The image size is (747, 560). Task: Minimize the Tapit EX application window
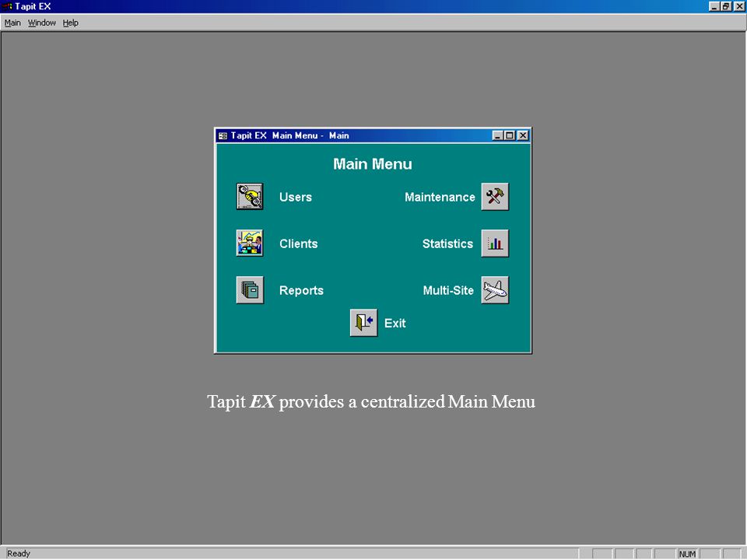pyautogui.click(x=714, y=6)
